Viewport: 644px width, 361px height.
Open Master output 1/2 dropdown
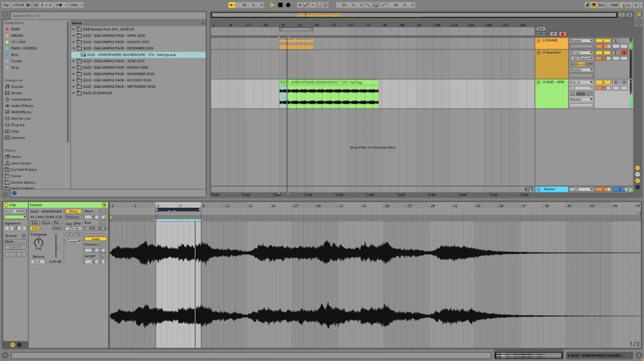[x=581, y=189]
